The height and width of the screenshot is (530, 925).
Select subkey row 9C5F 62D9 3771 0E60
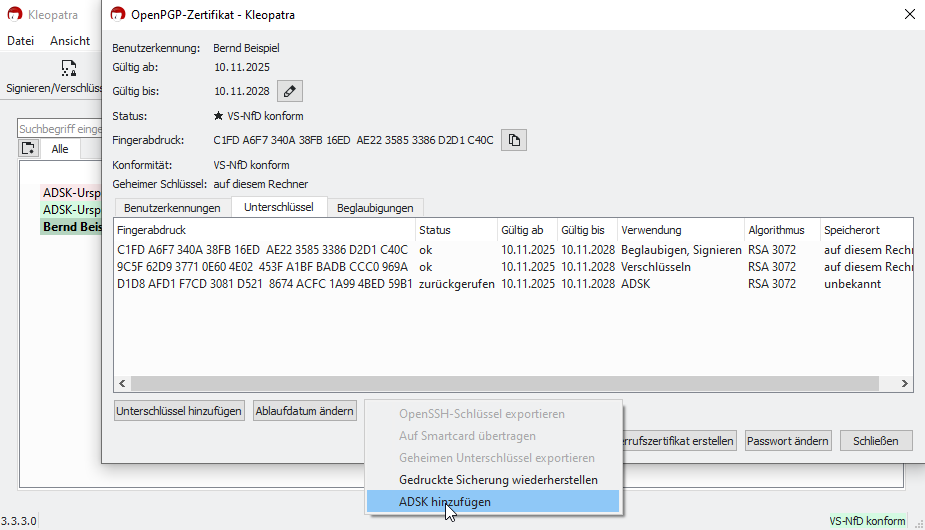(513, 267)
